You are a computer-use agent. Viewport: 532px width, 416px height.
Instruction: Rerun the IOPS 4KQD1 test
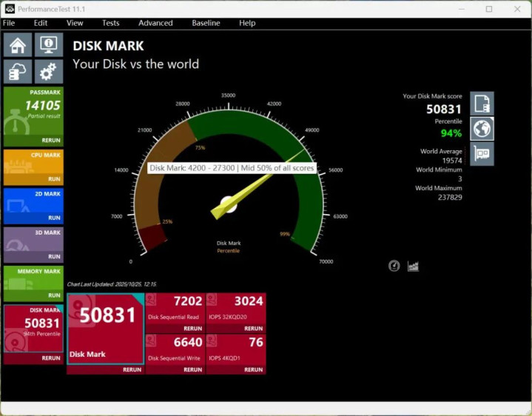point(253,369)
